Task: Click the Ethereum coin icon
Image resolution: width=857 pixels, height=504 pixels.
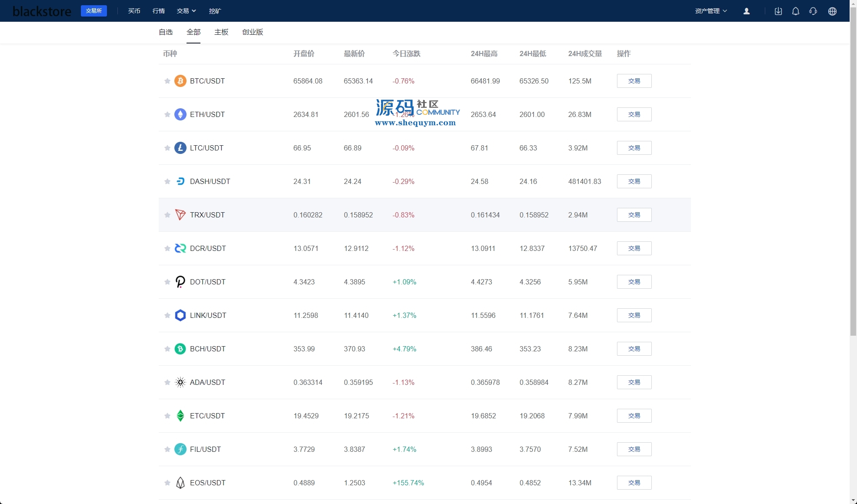Action: (x=180, y=114)
